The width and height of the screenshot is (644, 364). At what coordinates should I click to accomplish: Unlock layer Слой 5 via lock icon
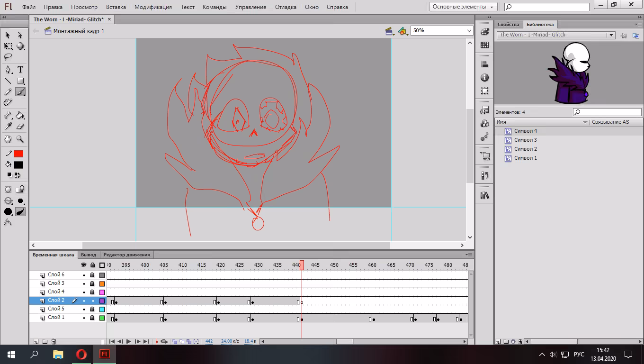(92, 309)
